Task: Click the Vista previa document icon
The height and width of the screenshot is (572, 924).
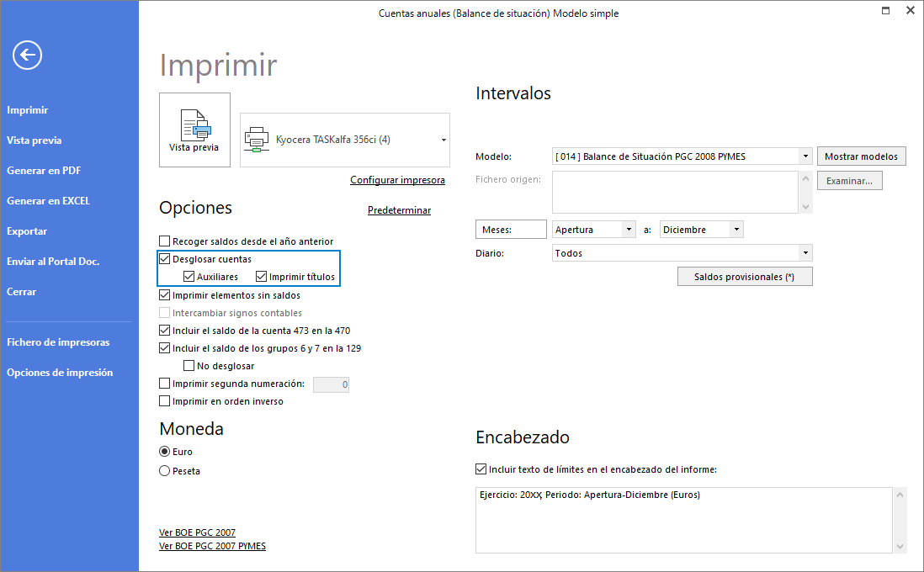Action: (x=195, y=124)
